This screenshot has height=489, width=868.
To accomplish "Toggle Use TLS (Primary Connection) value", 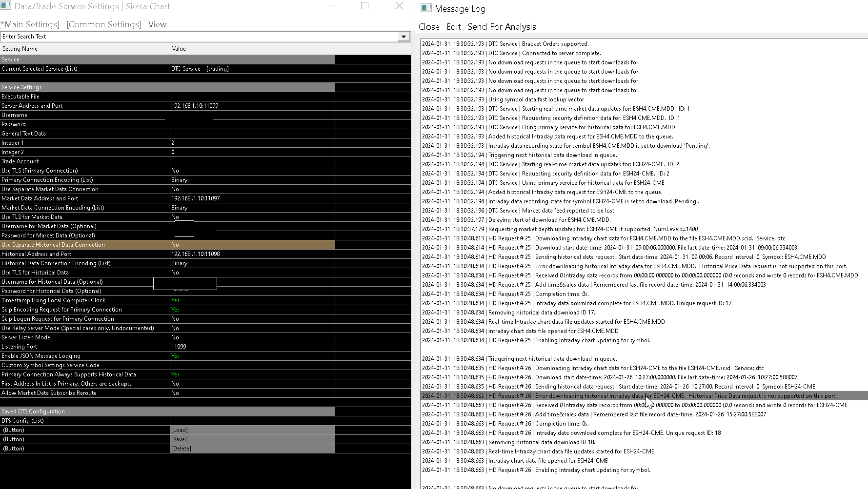I will 252,171.
